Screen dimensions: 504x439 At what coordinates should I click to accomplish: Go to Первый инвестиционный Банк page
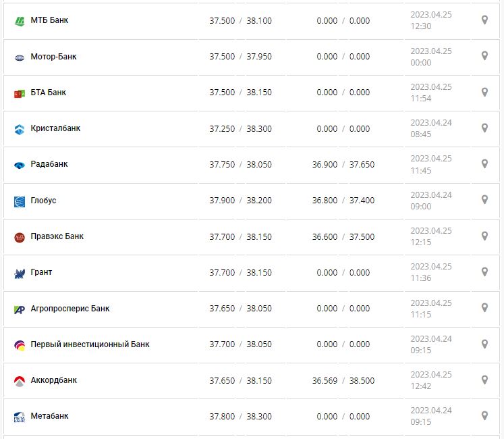click(x=90, y=344)
